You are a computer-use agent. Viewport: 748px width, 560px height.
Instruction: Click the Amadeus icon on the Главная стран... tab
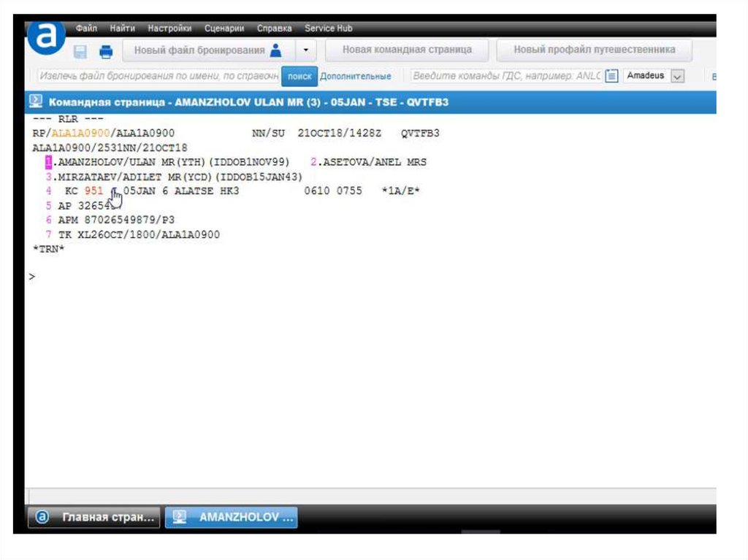[x=42, y=517]
